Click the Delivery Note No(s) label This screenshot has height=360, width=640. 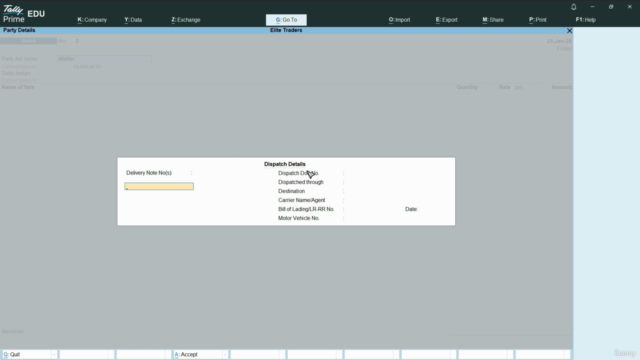149,173
